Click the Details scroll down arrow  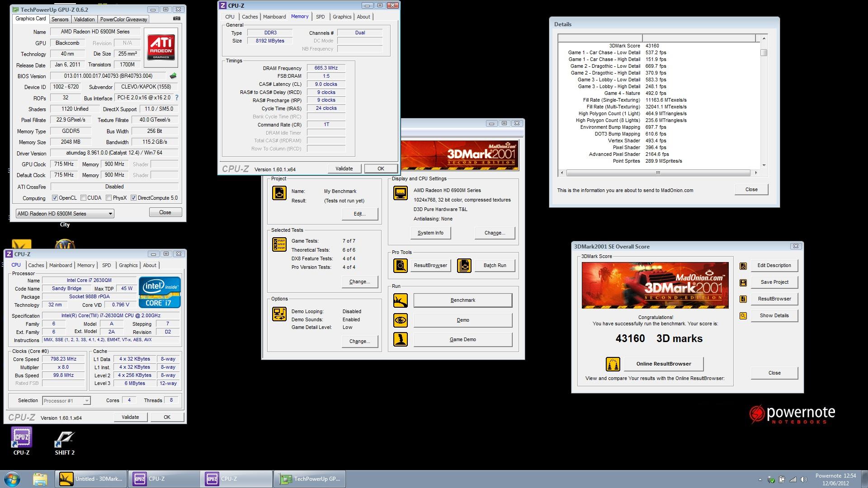click(x=764, y=165)
